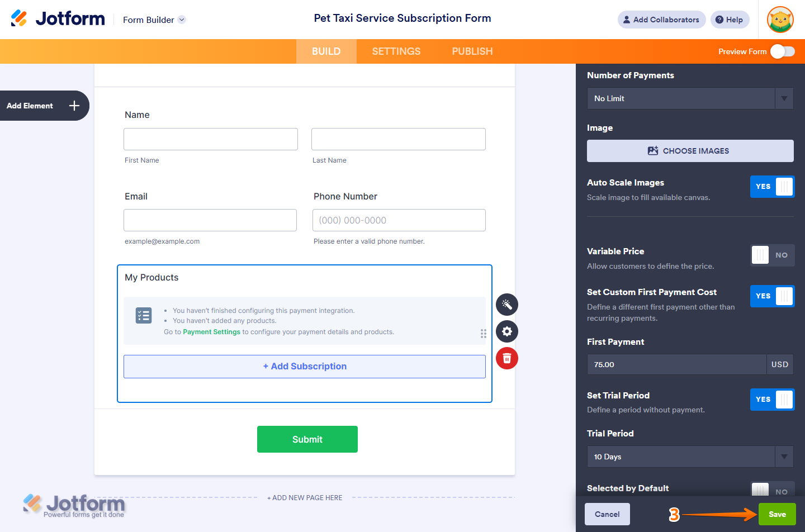Switch to the SETTINGS tab
805x532 pixels.
tap(396, 51)
